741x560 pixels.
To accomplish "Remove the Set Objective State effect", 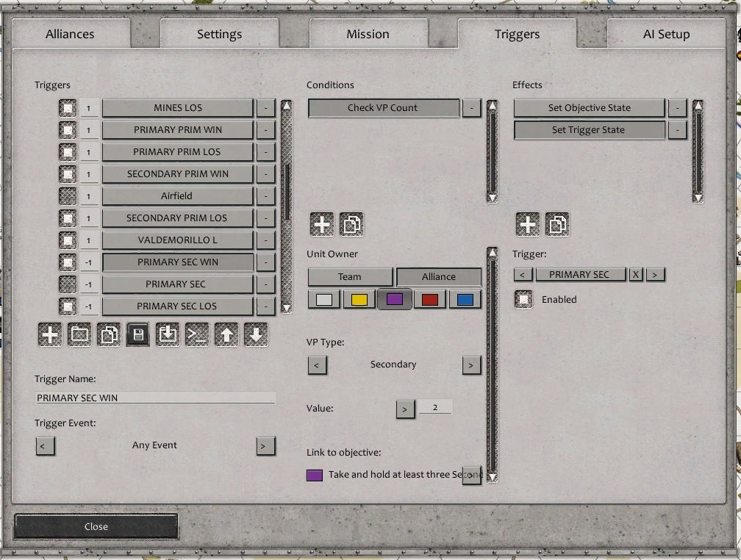I will [x=677, y=108].
